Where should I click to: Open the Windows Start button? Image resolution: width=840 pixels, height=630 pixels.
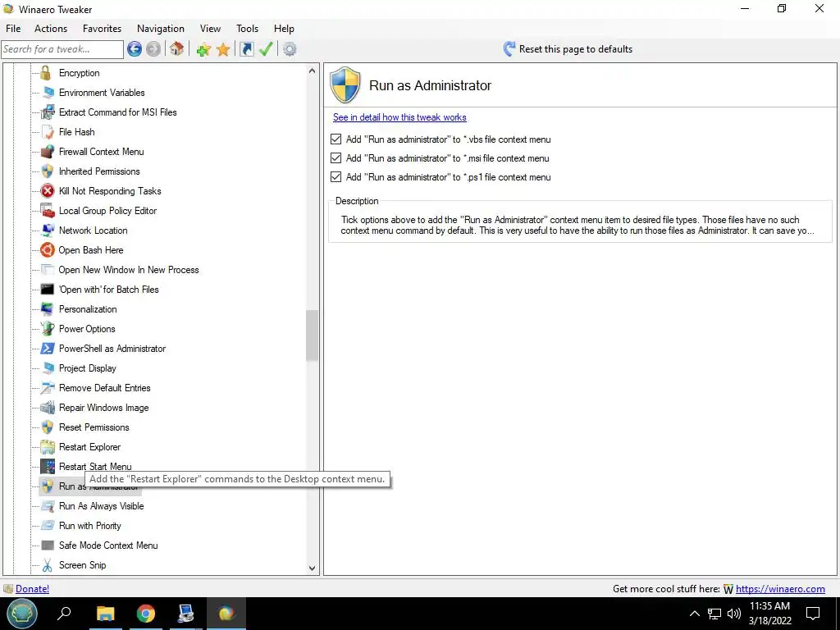point(22,614)
